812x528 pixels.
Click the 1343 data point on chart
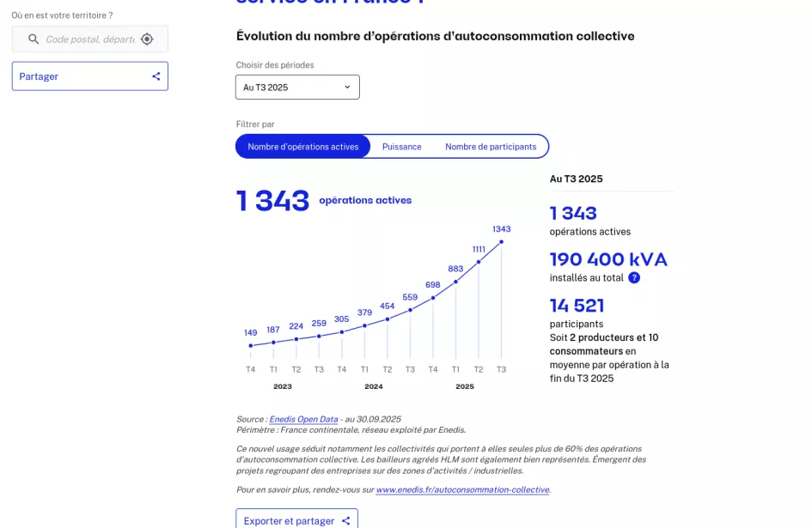[502, 241]
